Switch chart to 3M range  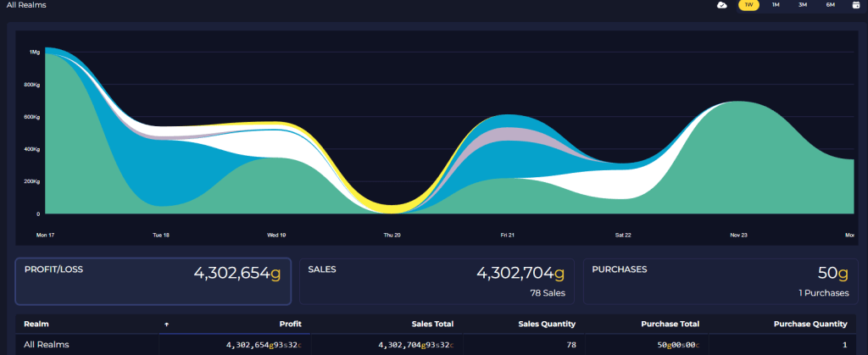tap(802, 5)
